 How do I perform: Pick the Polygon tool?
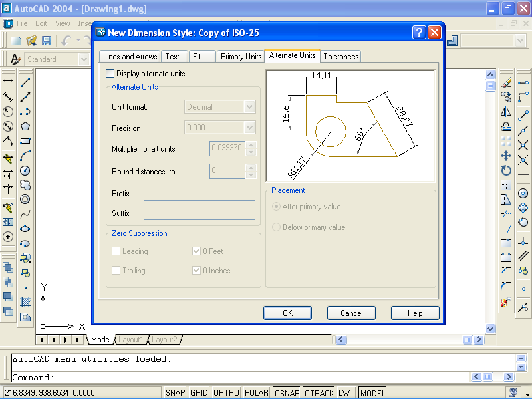[x=25, y=126]
